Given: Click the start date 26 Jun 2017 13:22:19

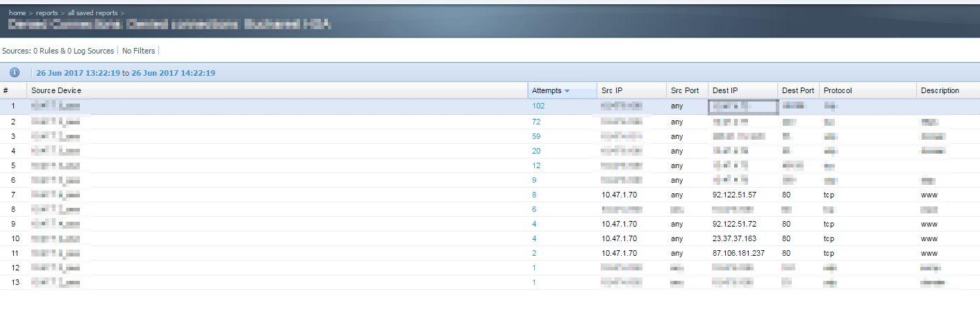Looking at the screenshot, I should click(78, 73).
